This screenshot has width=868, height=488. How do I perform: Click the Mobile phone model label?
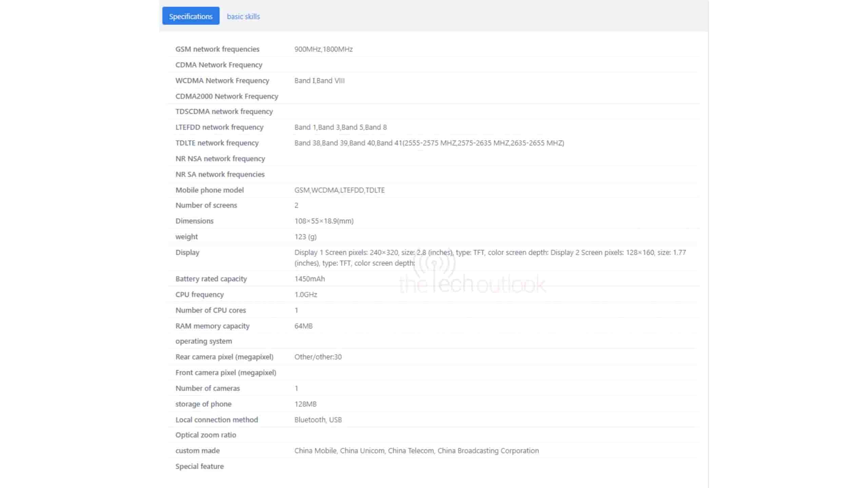click(x=209, y=190)
